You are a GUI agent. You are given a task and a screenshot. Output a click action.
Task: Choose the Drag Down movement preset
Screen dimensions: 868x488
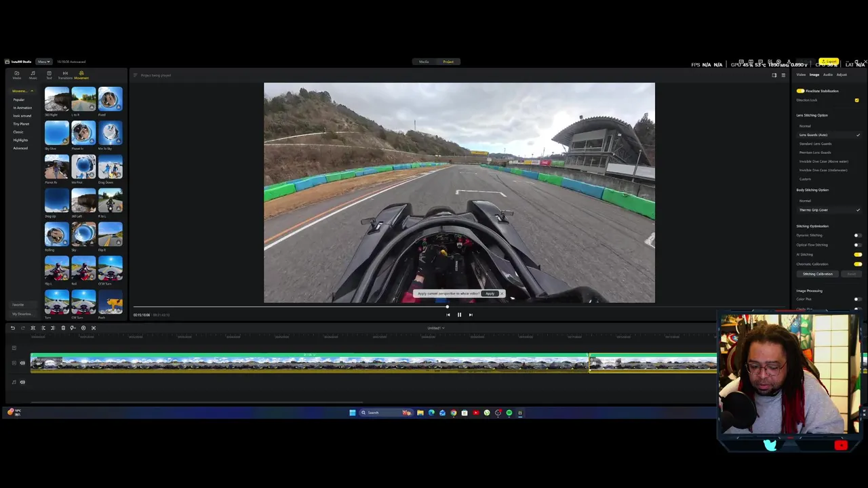pos(110,167)
